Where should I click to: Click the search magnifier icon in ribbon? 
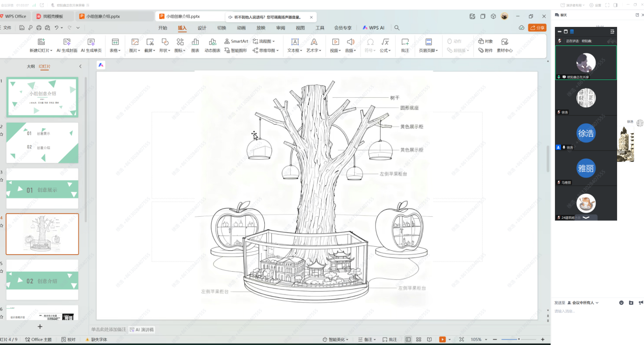point(397,28)
